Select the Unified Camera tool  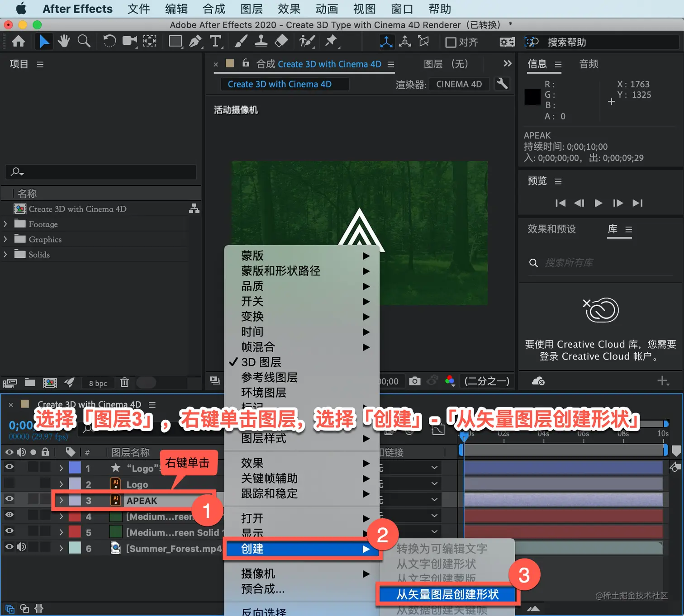pos(129,42)
